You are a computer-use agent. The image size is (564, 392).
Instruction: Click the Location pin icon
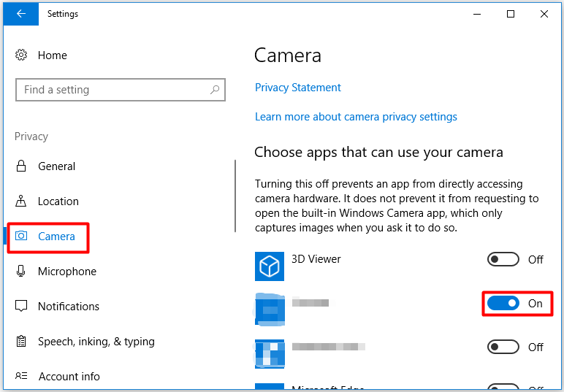coord(21,201)
